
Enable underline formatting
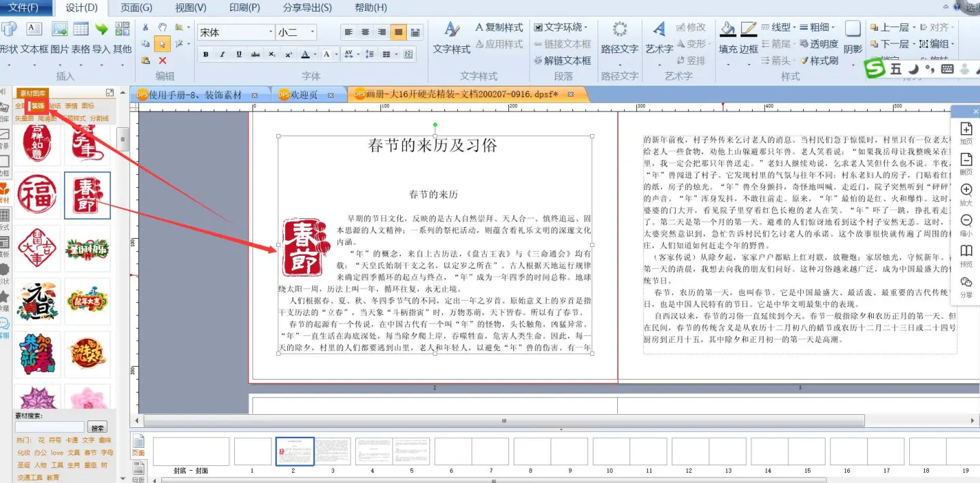pyautogui.click(x=239, y=54)
